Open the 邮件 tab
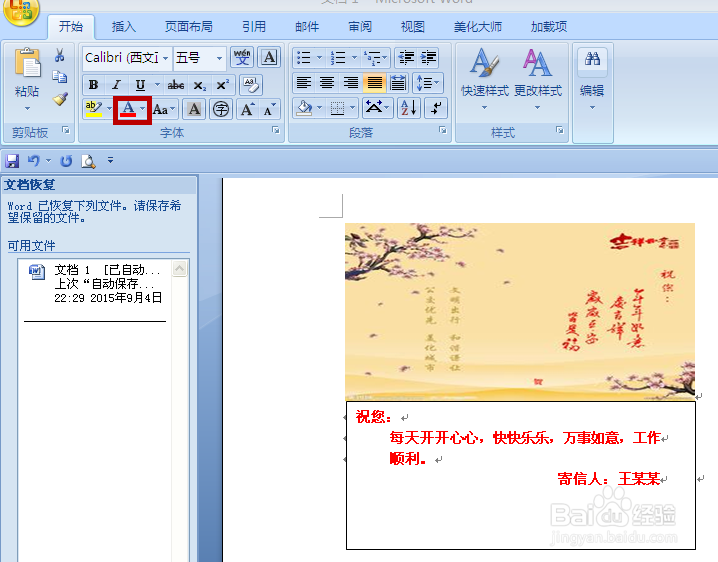Image resolution: width=718 pixels, height=562 pixels. [307, 27]
